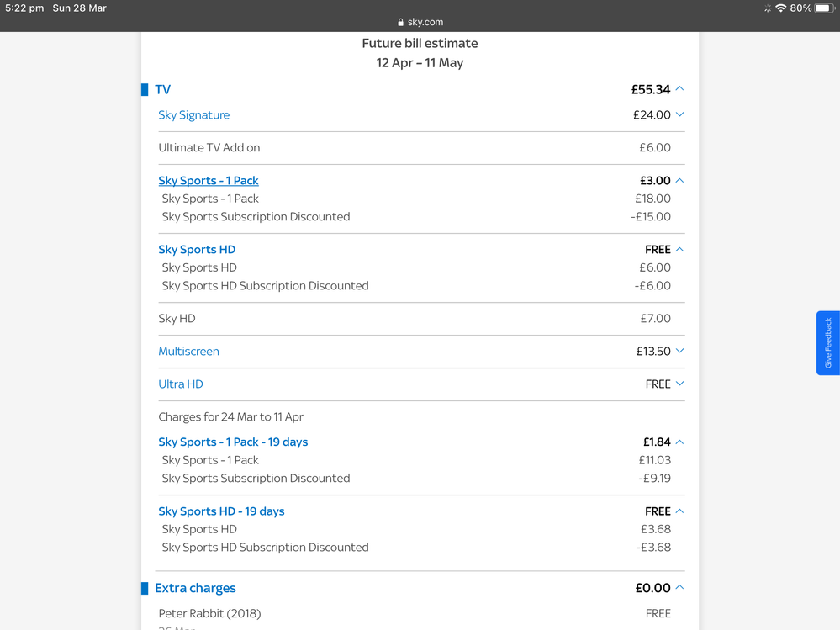Screen dimensions: 840x630
Task: Collapse Sky Sports - 1 Pack chevron
Action: pos(679,181)
